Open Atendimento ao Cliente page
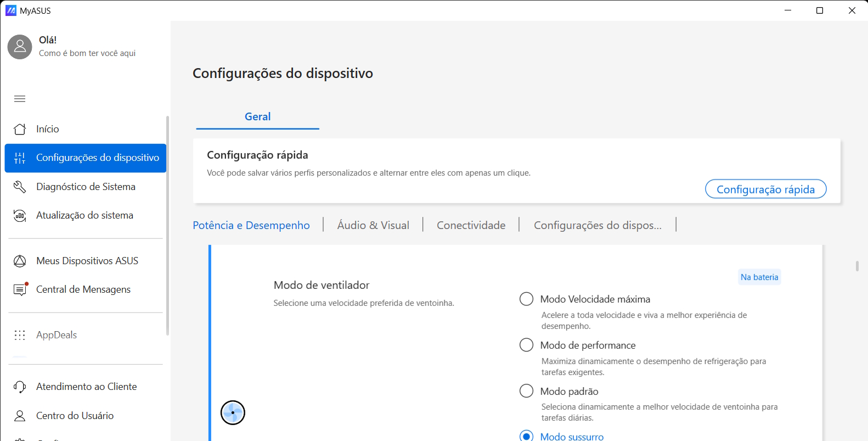This screenshot has height=441, width=868. tap(85, 387)
